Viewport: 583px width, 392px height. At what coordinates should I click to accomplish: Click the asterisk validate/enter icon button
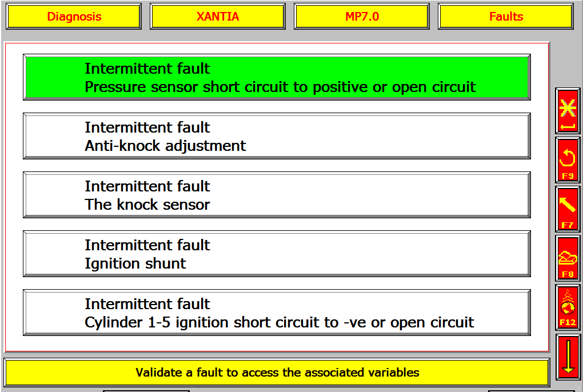coord(568,111)
